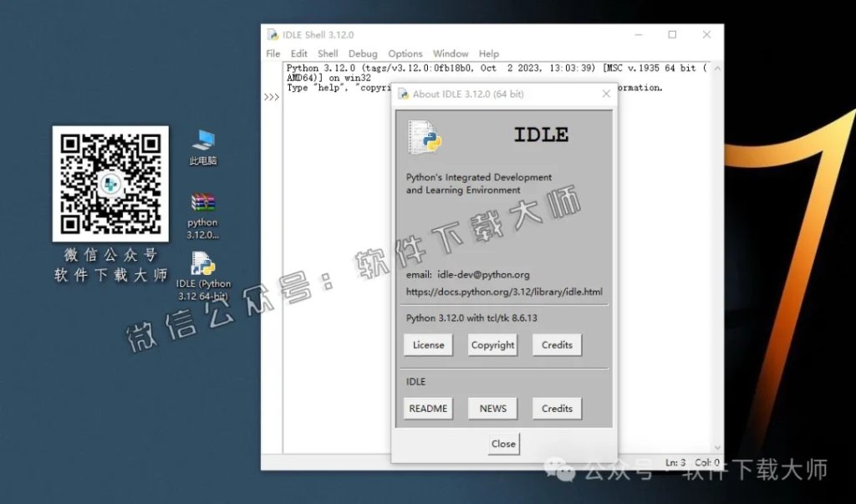856x504 pixels.
Task: Open the IDLE README
Action: pyautogui.click(x=428, y=408)
